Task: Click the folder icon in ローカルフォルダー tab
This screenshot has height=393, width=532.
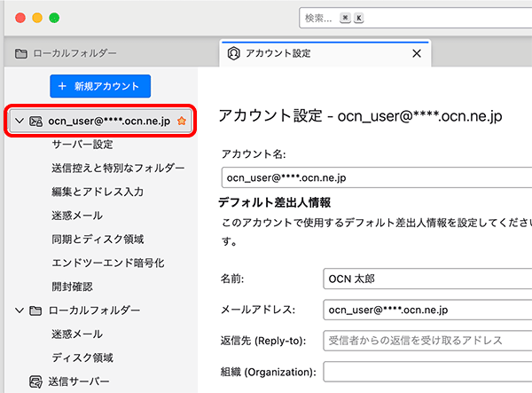Action: [x=20, y=54]
